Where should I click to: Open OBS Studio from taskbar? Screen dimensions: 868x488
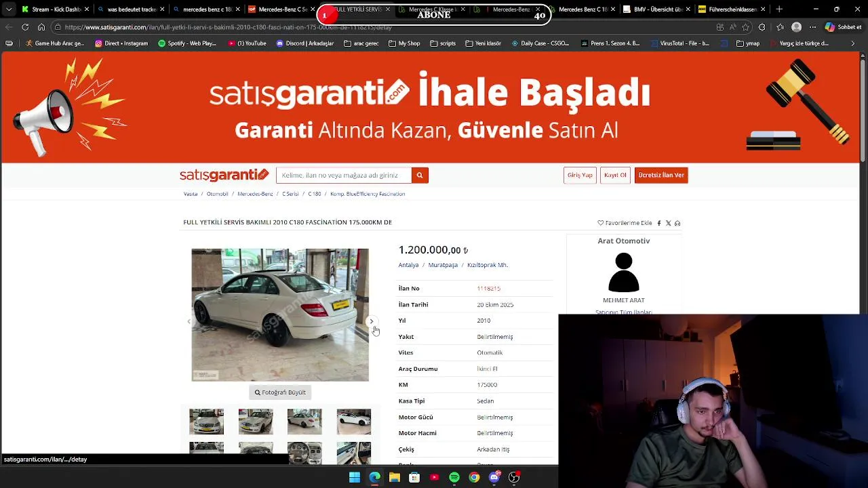514,477
